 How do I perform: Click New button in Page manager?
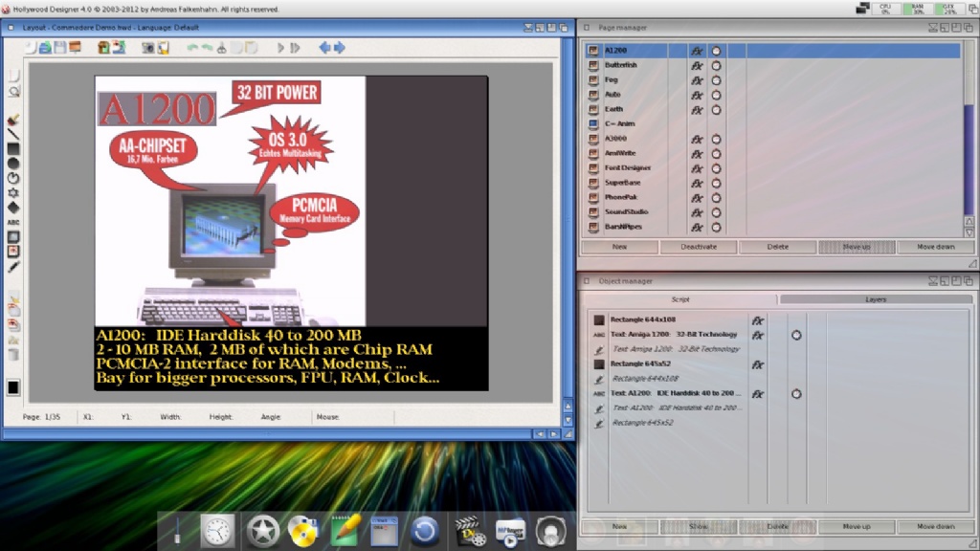[x=619, y=247]
